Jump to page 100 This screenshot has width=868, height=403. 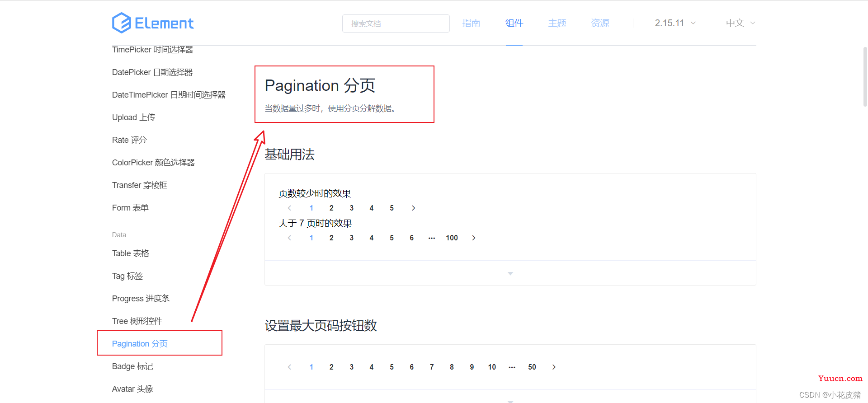click(452, 238)
